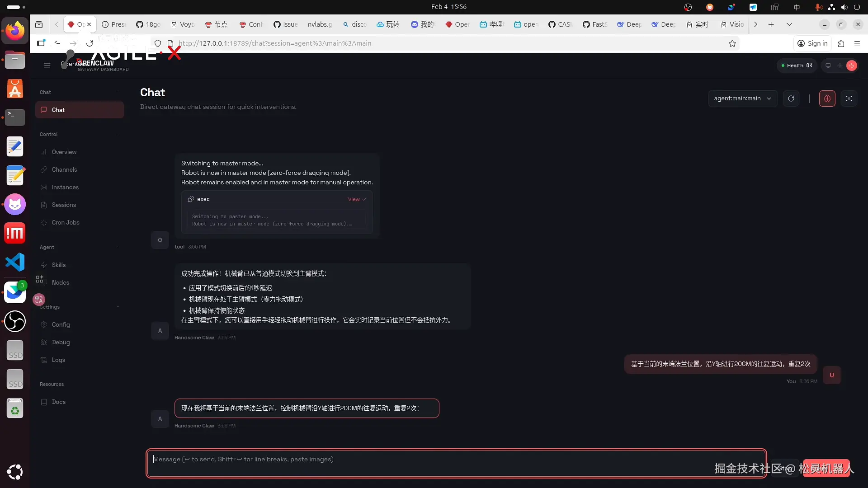The height and width of the screenshot is (488, 868).
Task: Select the brain debug icon in chat header
Action: [x=827, y=99]
